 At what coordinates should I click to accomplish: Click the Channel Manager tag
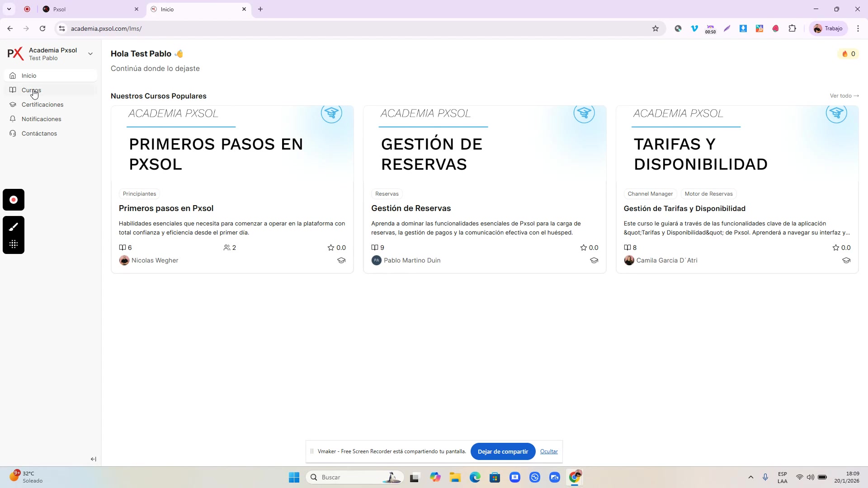point(650,194)
